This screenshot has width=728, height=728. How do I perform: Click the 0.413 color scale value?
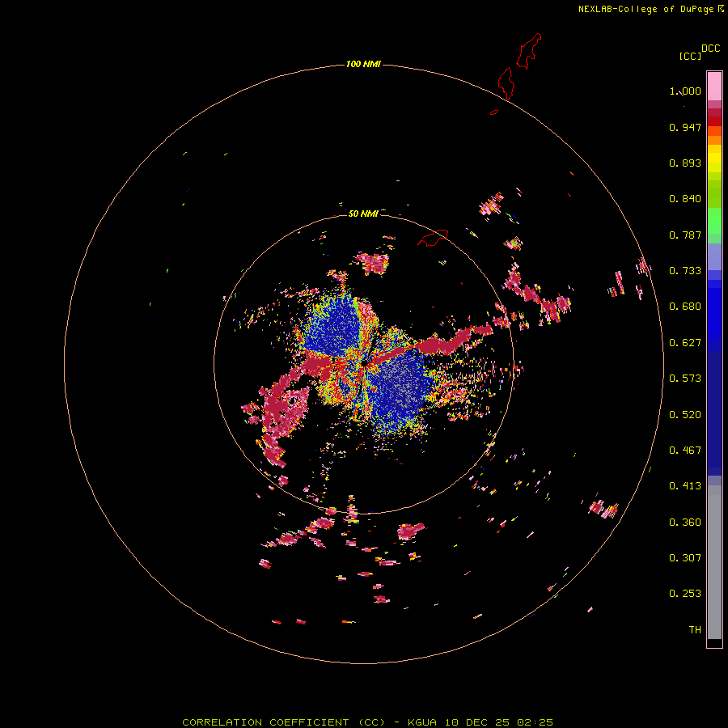pos(685,486)
